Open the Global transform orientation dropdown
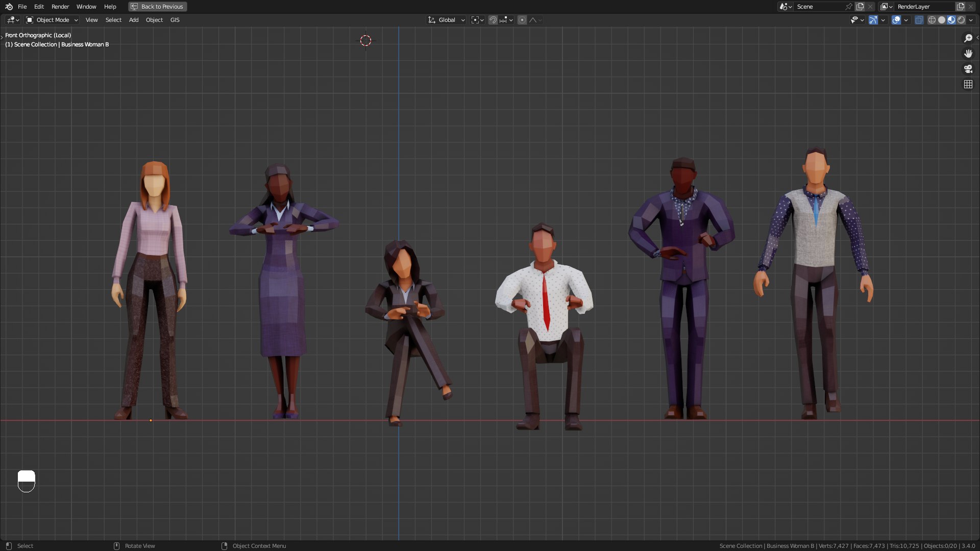 point(447,20)
